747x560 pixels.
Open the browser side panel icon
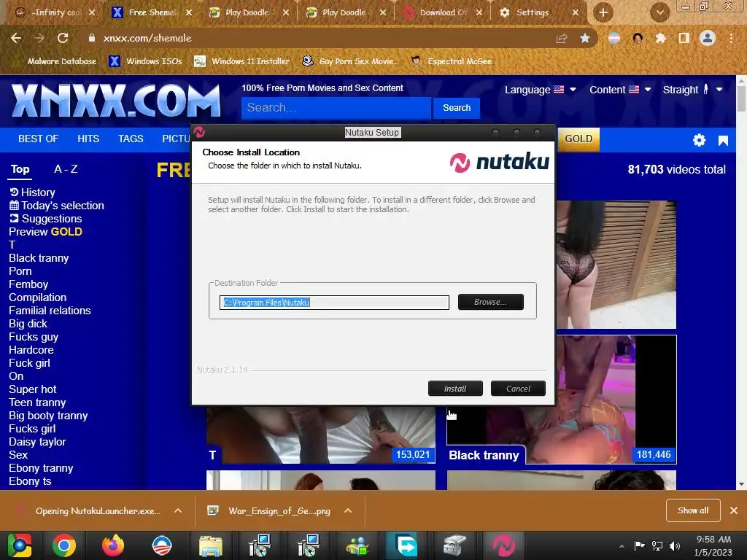[684, 38]
